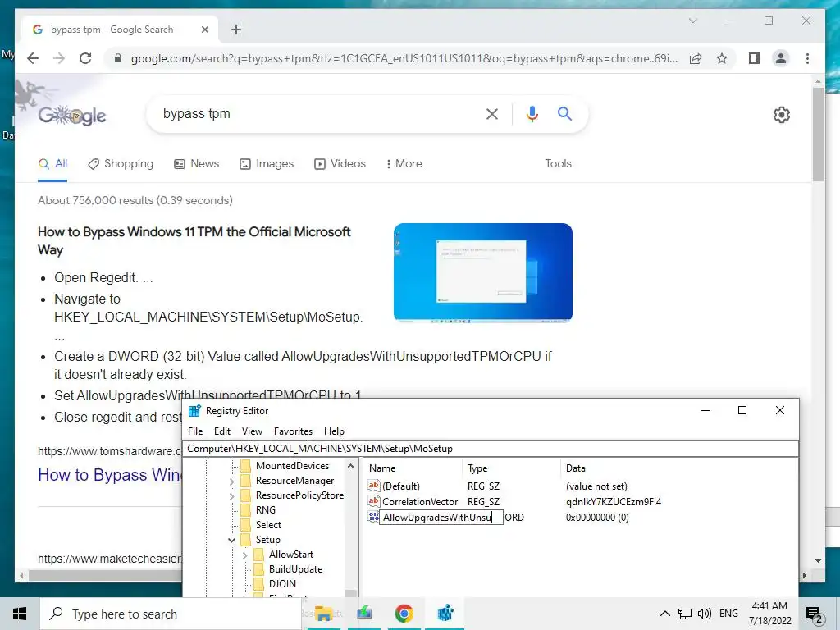Select the All results tab
Image resolution: width=840 pixels, height=630 pixels.
pyautogui.click(x=53, y=164)
